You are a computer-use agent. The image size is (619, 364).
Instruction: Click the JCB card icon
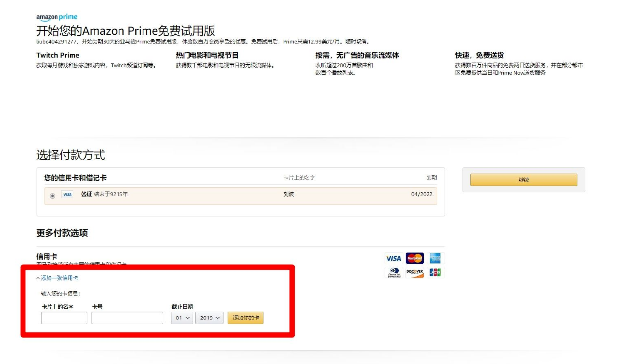click(435, 272)
